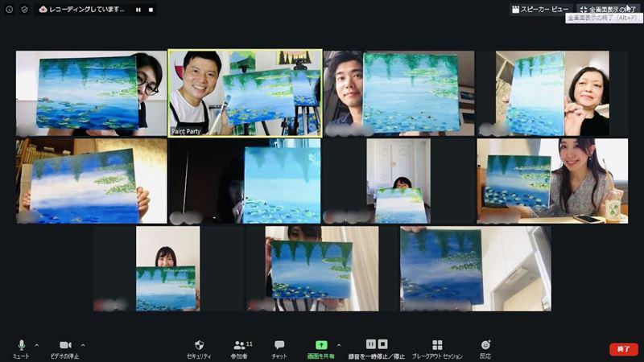Open the チャット chat panel

coord(279,349)
